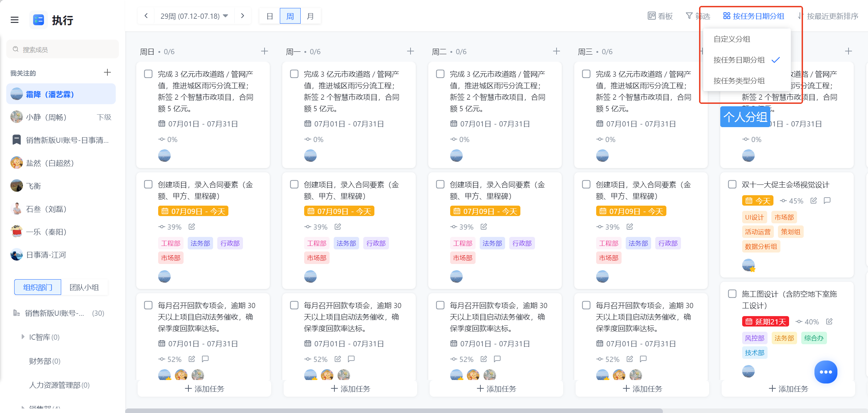Switch to 月 month view
The width and height of the screenshot is (868, 413).
[310, 16]
